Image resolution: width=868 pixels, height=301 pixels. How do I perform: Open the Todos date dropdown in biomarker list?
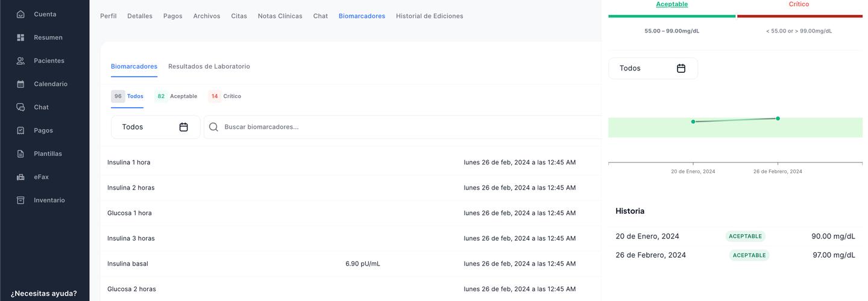pos(156,127)
